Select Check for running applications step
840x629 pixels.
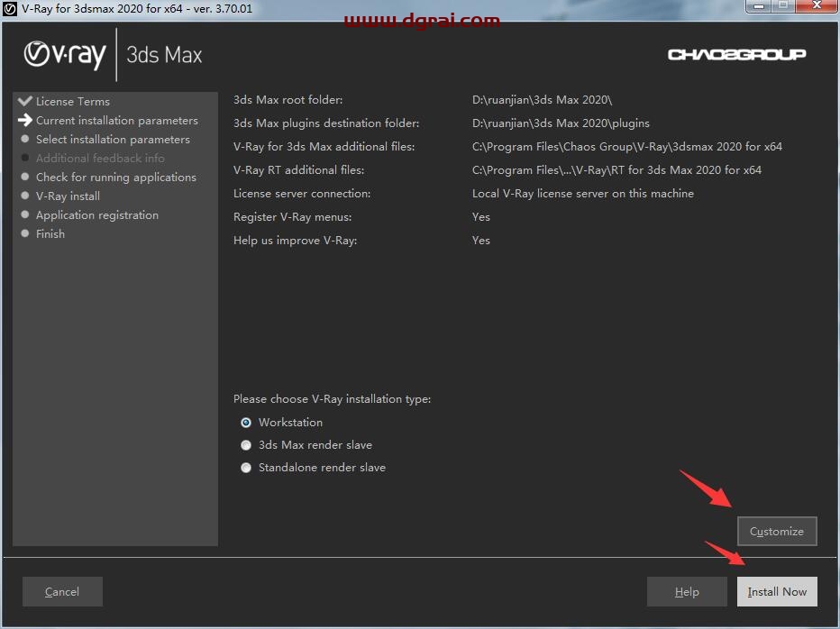(x=115, y=177)
